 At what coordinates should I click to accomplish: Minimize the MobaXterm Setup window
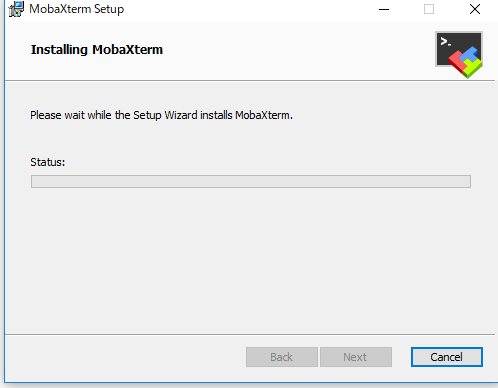384,9
